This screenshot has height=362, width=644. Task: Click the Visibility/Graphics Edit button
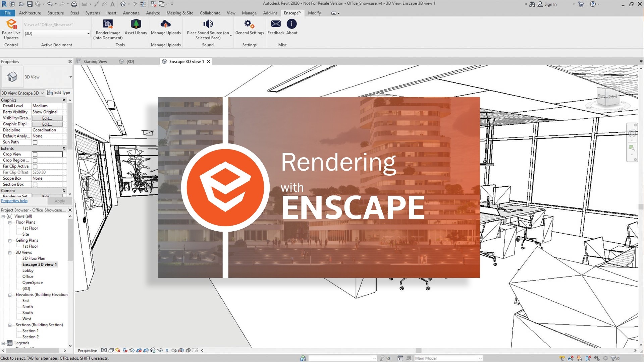[47, 118]
